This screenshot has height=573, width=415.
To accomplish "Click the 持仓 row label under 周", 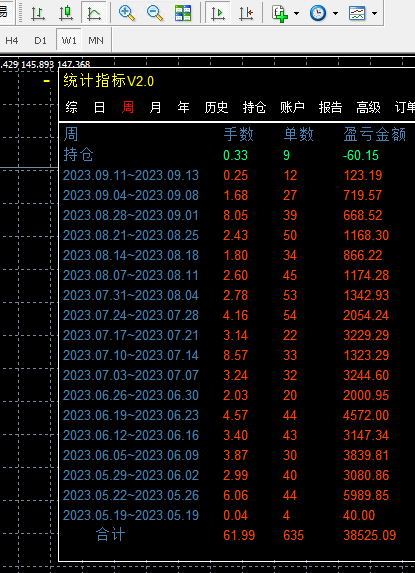I will pyautogui.click(x=78, y=155).
